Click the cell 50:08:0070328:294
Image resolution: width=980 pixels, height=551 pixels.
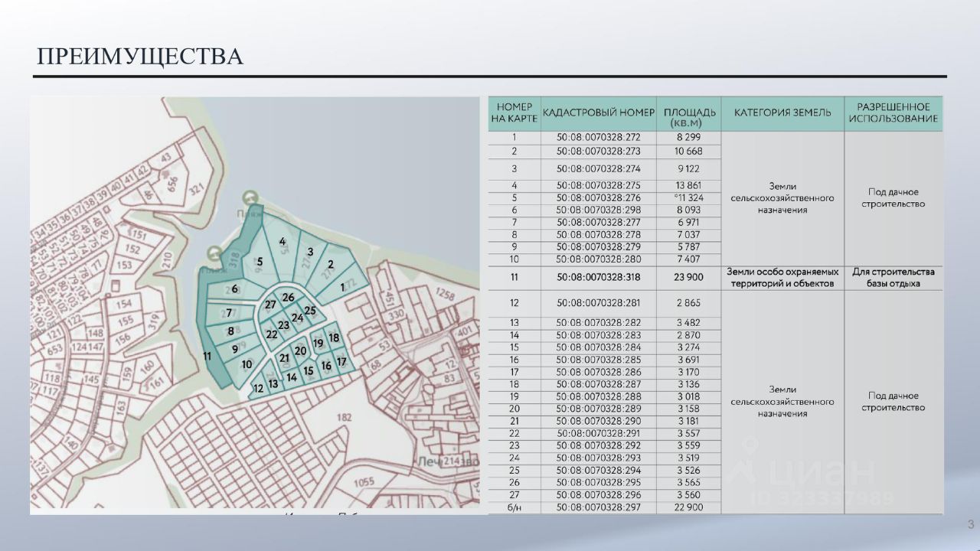598,471
